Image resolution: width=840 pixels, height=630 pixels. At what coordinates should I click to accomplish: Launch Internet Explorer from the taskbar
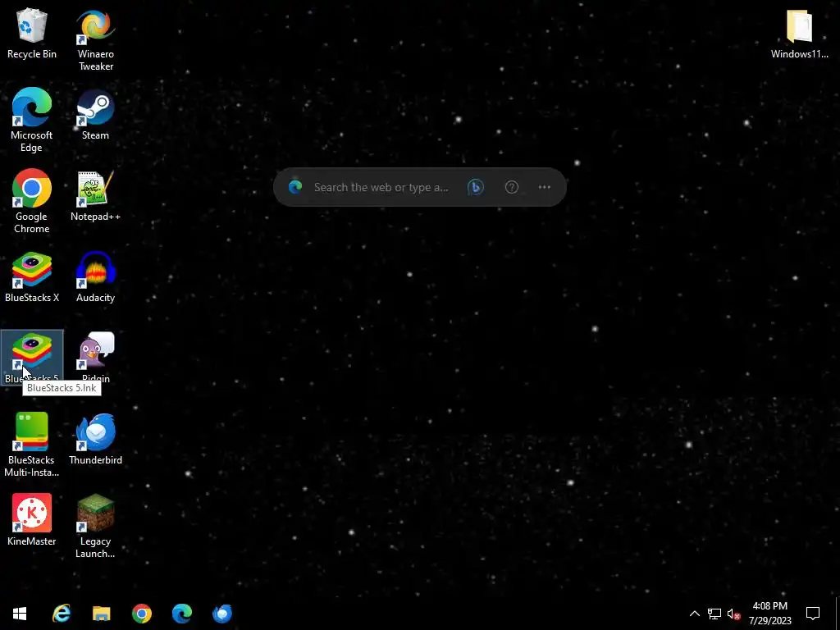[x=62, y=614]
